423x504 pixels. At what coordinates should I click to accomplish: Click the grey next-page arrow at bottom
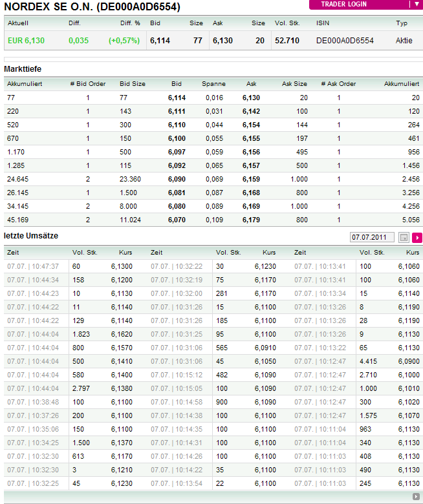(x=416, y=497)
